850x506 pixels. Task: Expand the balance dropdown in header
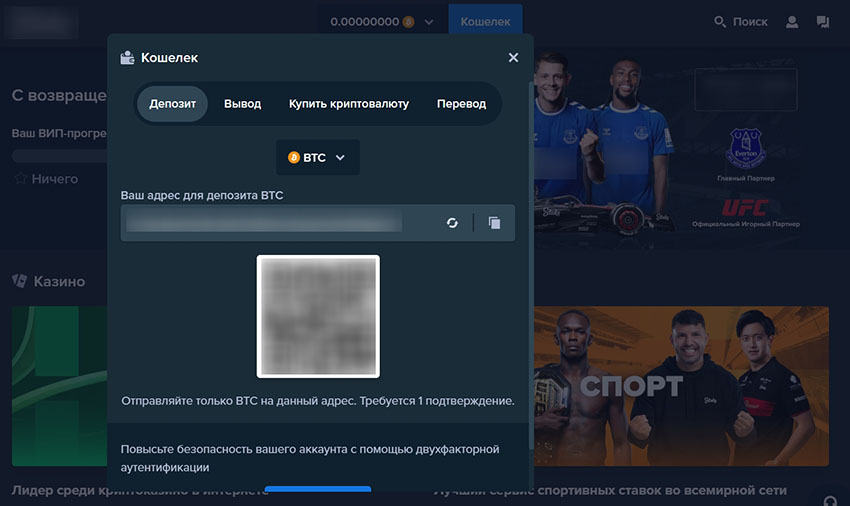coord(429,22)
